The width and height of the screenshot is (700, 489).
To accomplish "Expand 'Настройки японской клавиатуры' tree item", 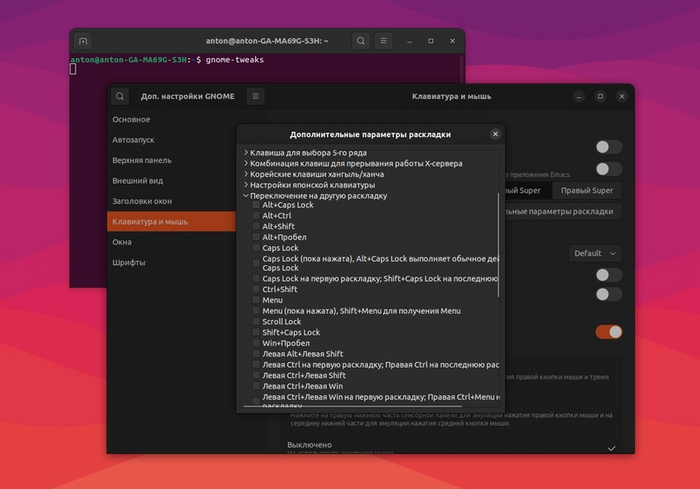I will point(246,185).
